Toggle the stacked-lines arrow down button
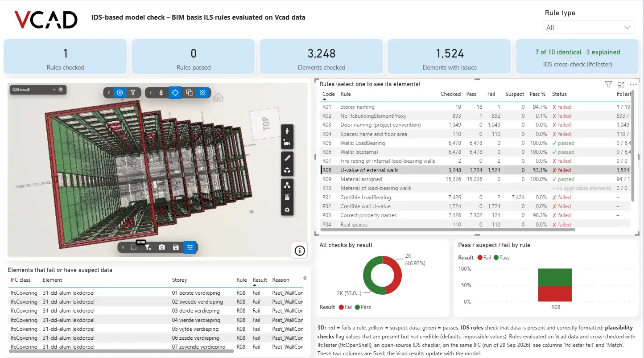Image resolution: width=644 pixels, height=358 pixels. pos(161,93)
